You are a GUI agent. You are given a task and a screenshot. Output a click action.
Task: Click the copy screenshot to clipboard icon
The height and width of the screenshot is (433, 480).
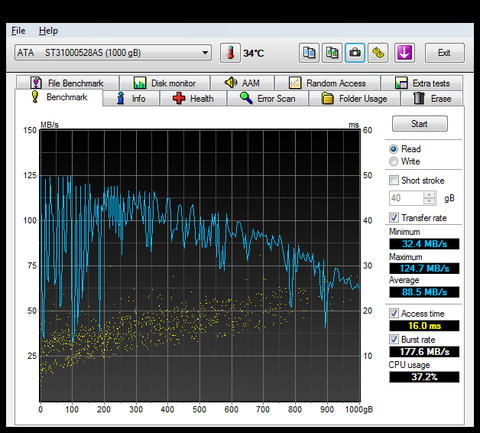332,53
